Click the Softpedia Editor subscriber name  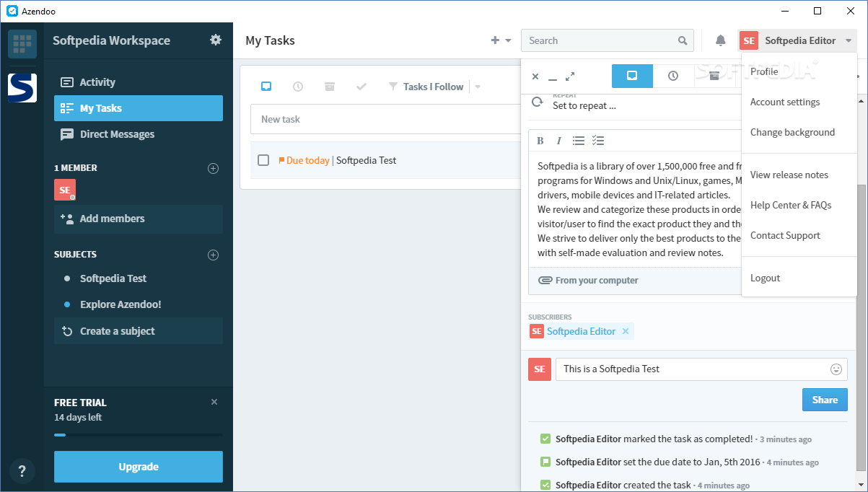[x=581, y=331]
